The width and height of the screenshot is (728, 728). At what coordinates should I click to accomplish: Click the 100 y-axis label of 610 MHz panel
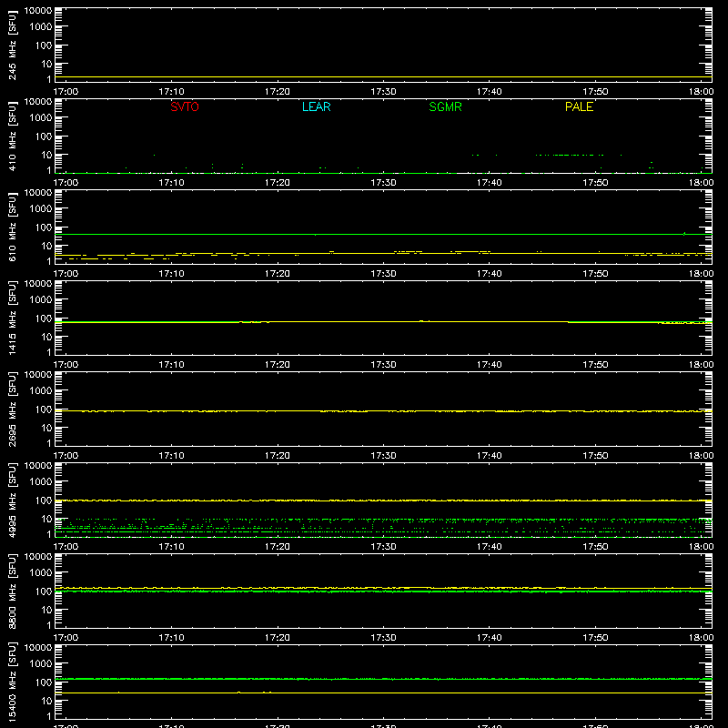[44, 227]
